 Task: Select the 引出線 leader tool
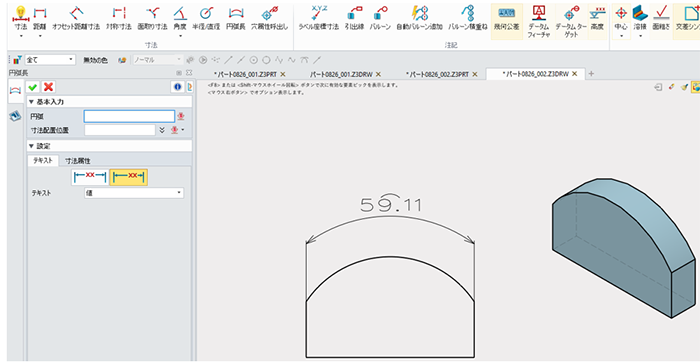point(354,17)
